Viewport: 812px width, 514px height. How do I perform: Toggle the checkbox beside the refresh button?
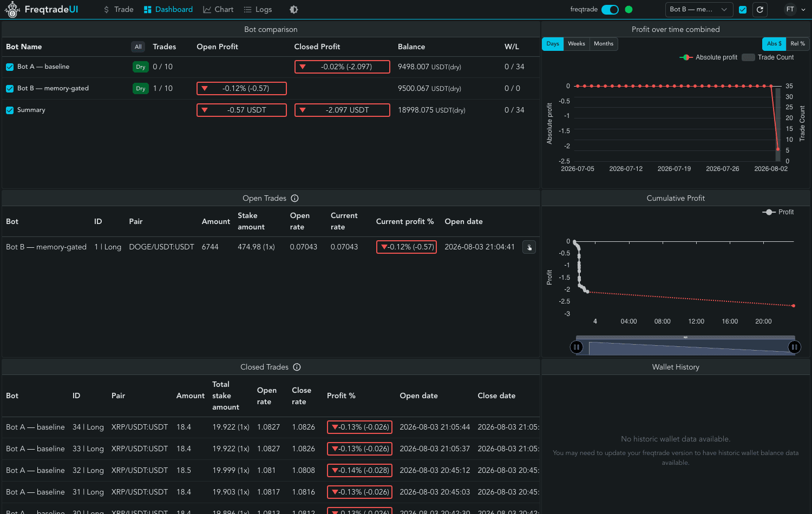pyautogui.click(x=743, y=9)
